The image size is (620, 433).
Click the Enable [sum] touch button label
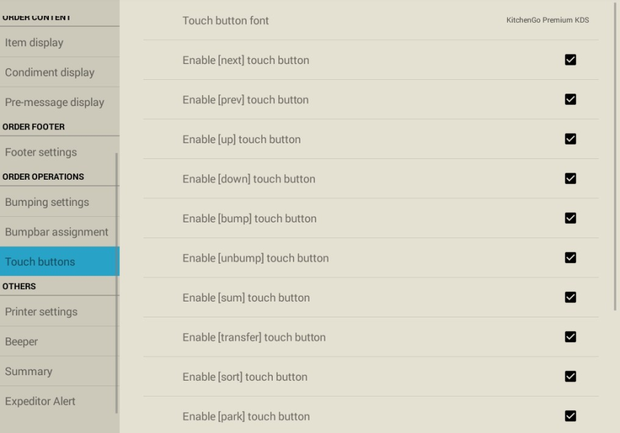coord(246,297)
